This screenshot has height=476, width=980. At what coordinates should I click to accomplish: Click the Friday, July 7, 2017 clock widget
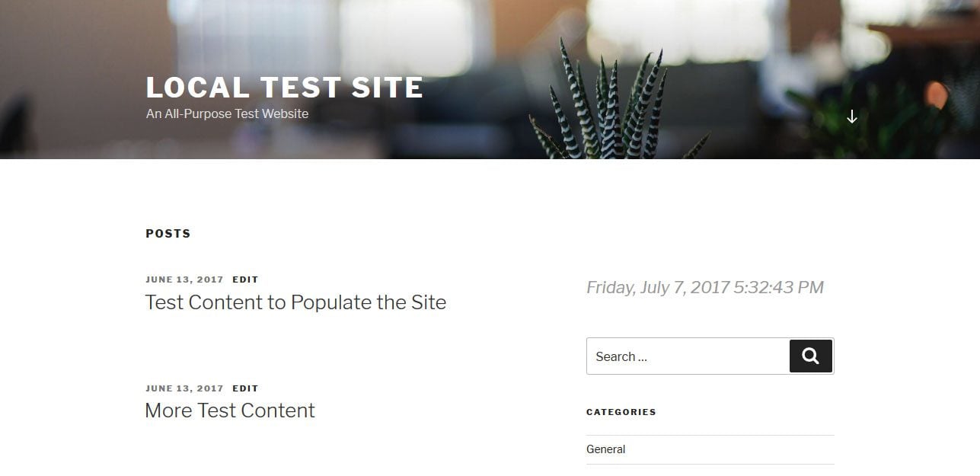[x=704, y=287]
